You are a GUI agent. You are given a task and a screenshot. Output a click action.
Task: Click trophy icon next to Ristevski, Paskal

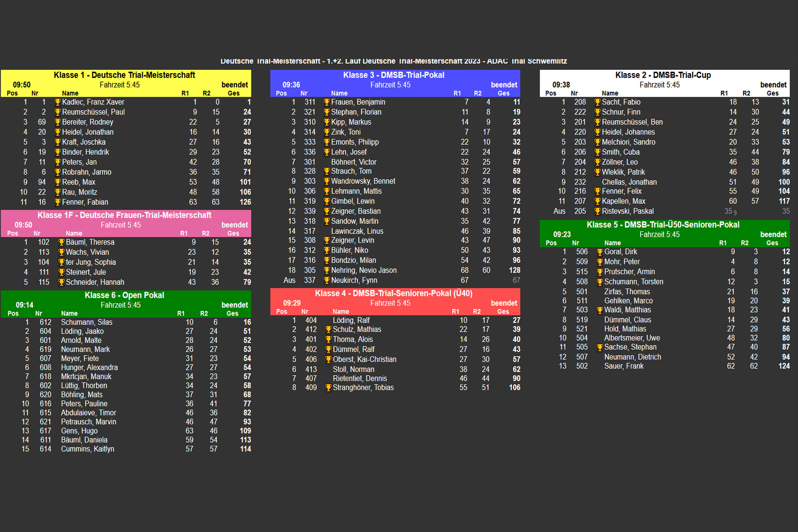(597, 211)
